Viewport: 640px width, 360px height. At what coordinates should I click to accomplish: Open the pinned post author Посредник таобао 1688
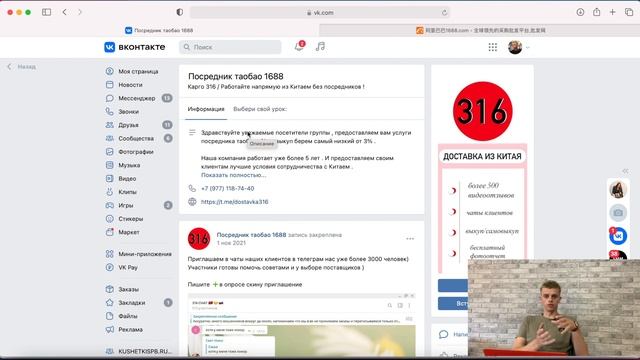pos(251,235)
